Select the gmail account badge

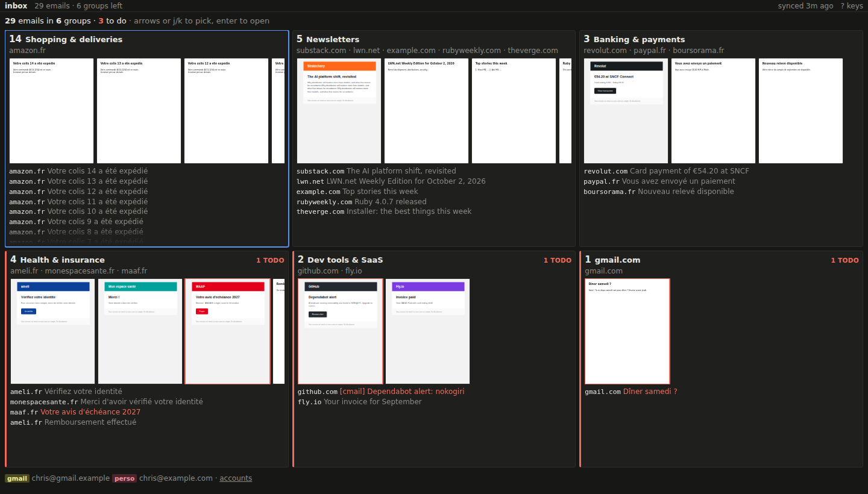click(x=17, y=478)
